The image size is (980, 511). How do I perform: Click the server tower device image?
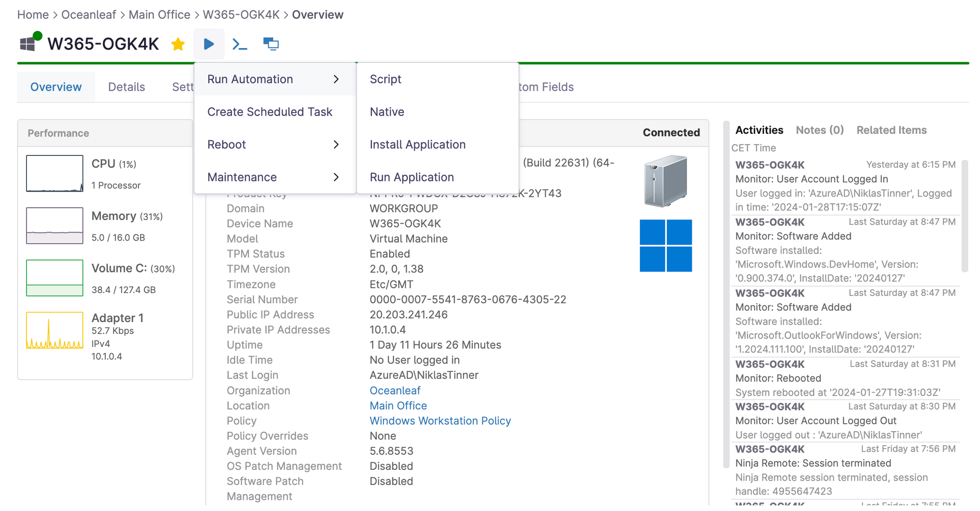pos(666,181)
